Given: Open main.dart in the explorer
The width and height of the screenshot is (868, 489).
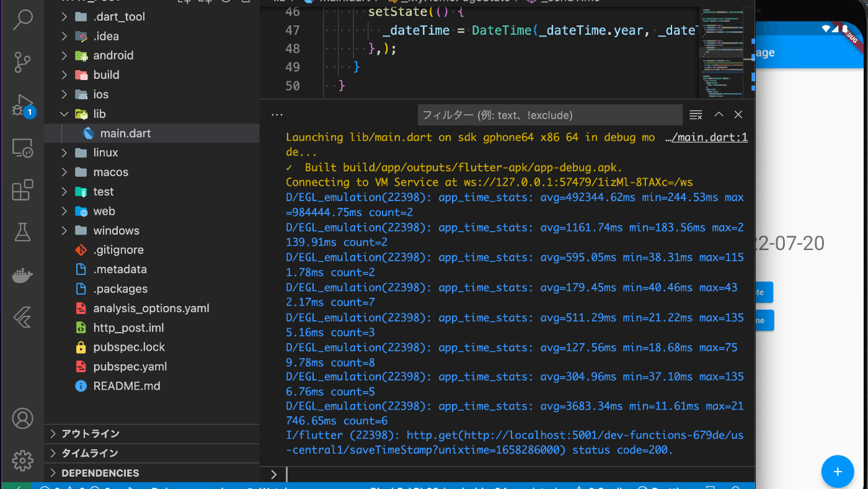Looking at the screenshot, I should [152, 133].
